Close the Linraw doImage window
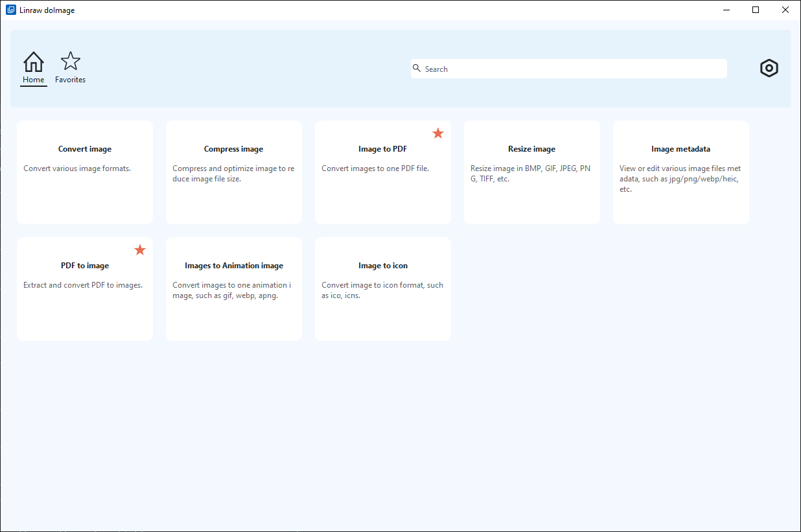 tap(785, 10)
